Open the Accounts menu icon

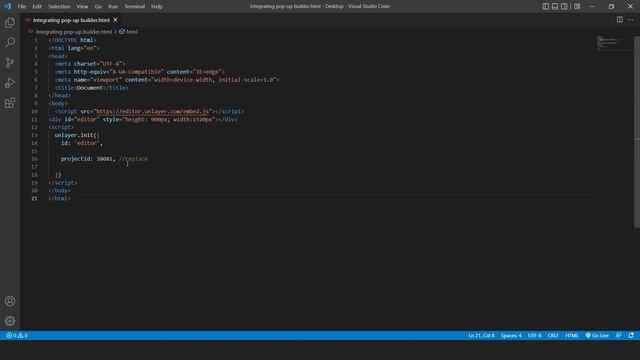10,301
